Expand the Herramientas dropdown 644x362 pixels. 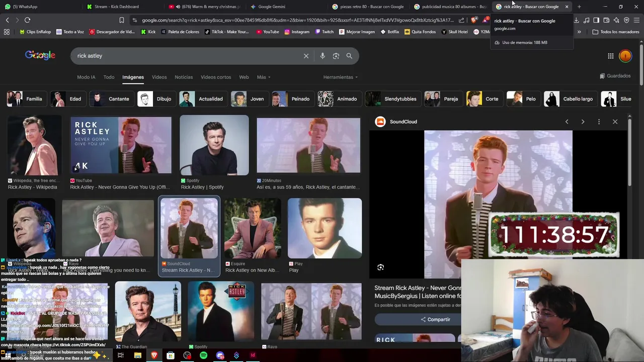[341, 77]
